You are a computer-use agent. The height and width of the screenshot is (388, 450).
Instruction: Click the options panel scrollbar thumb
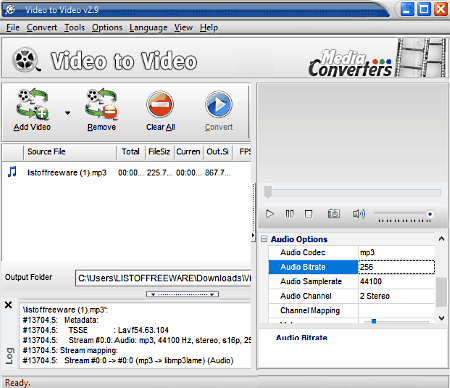click(x=441, y=292)
